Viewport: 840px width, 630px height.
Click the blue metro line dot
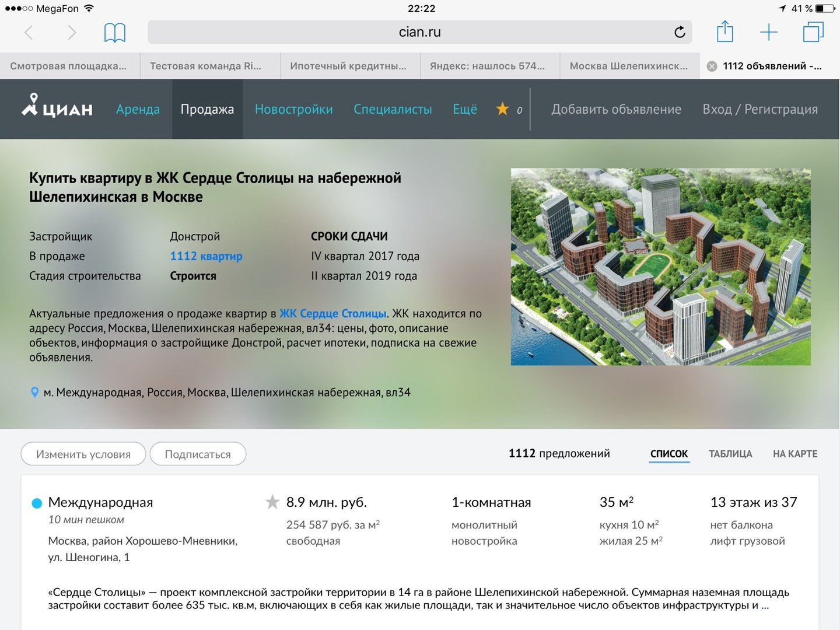coord(36,503)
